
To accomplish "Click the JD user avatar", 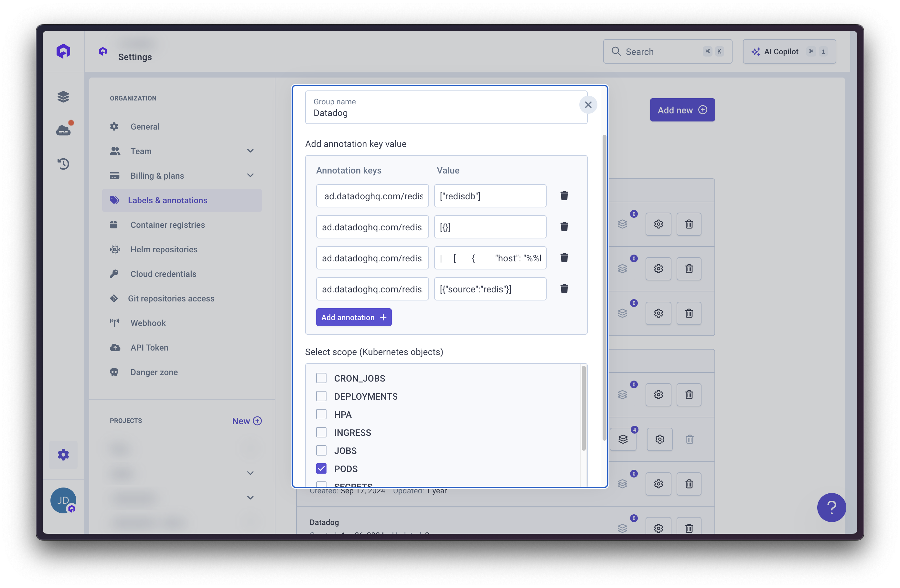I will pos(63,500).
